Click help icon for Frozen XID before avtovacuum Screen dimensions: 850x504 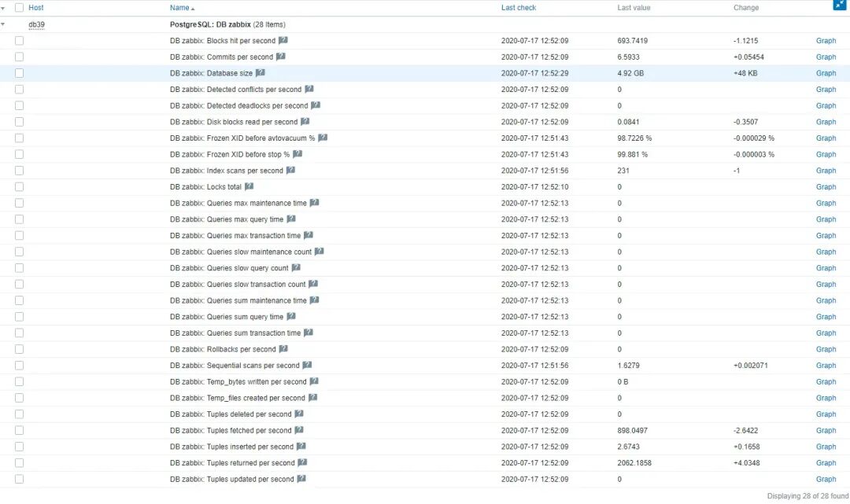point(323,138)
